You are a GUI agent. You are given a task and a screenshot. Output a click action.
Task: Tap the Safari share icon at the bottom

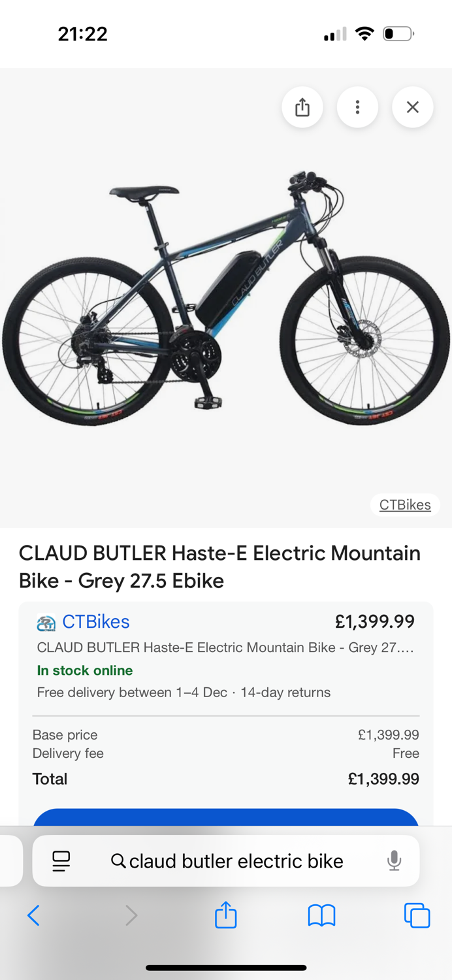225,915
